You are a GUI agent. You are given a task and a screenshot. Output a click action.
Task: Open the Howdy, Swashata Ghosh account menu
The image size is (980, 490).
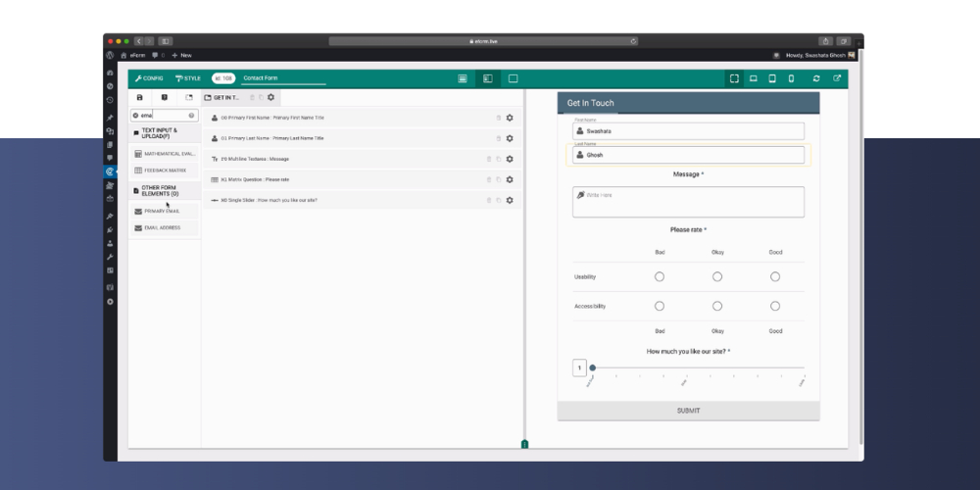point(820,55)
